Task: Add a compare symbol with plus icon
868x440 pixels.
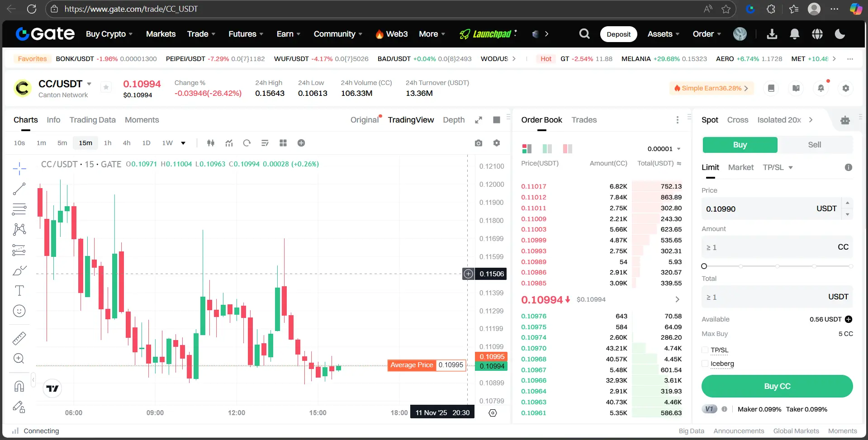Action: [301, 143]
